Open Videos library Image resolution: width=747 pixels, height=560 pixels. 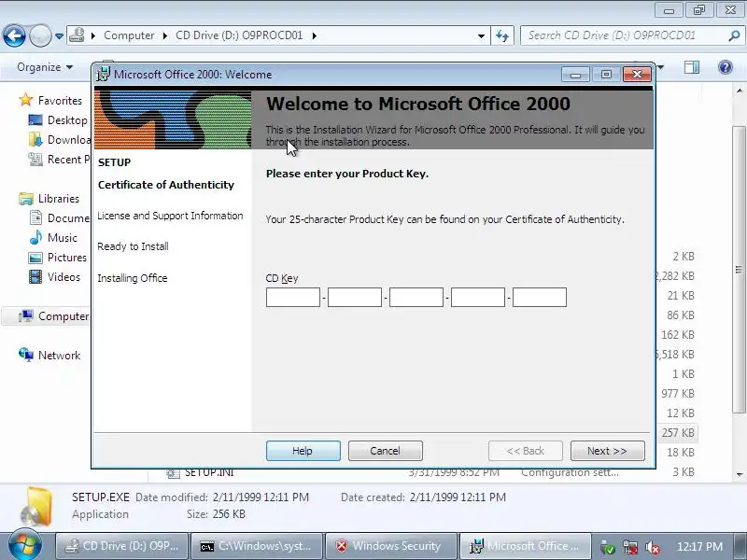click(x=63, y=276)
